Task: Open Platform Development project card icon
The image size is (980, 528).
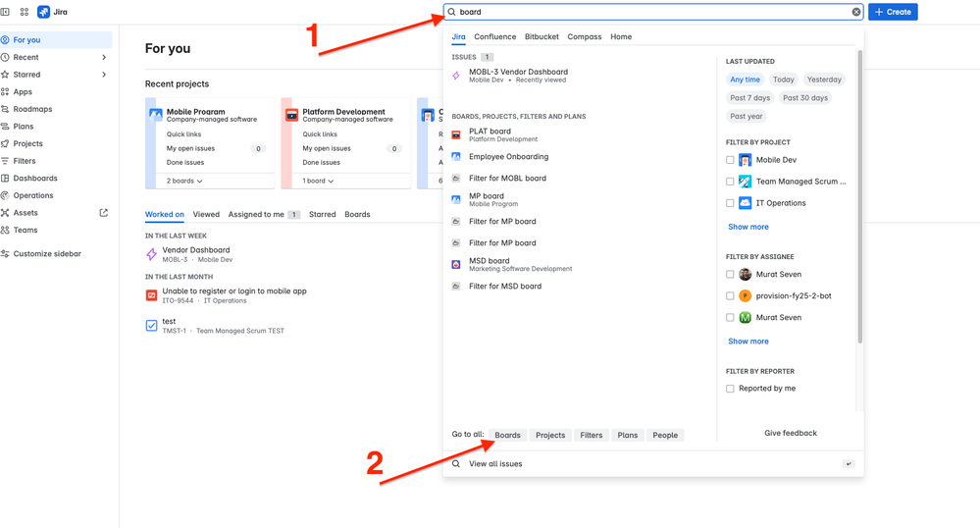Action: click(x=292, y=115)
